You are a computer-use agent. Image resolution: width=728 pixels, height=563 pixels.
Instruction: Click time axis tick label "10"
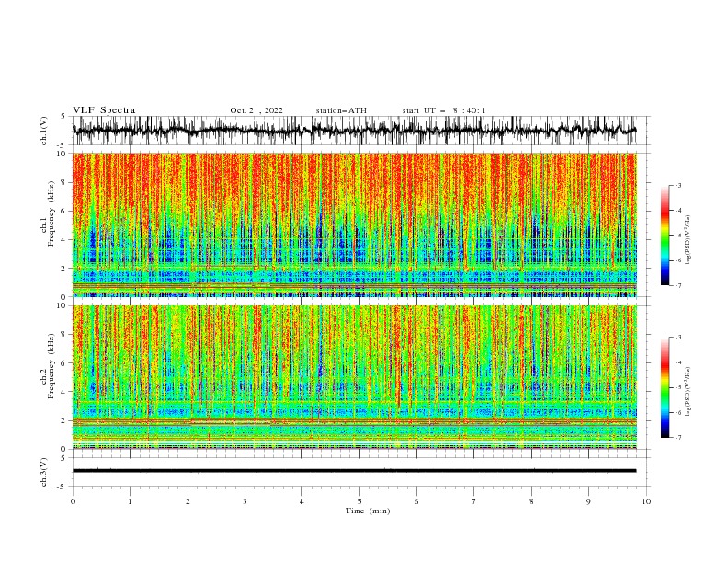coord(646,501)
